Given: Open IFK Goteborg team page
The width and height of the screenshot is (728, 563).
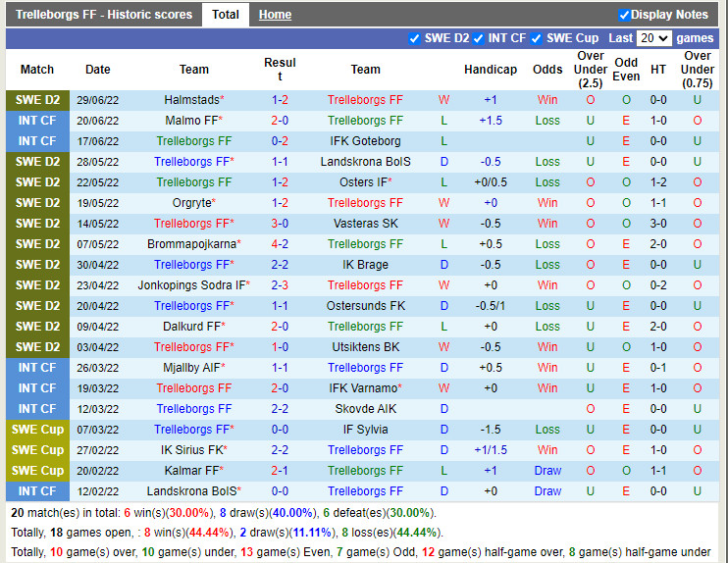Looking at the screenshot, I should pos(365,141).
